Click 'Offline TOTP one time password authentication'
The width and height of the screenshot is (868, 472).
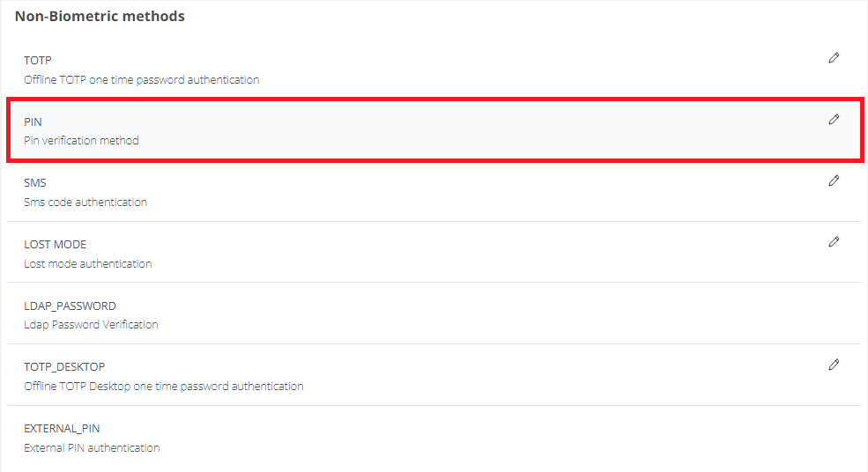tap(141, 80)
